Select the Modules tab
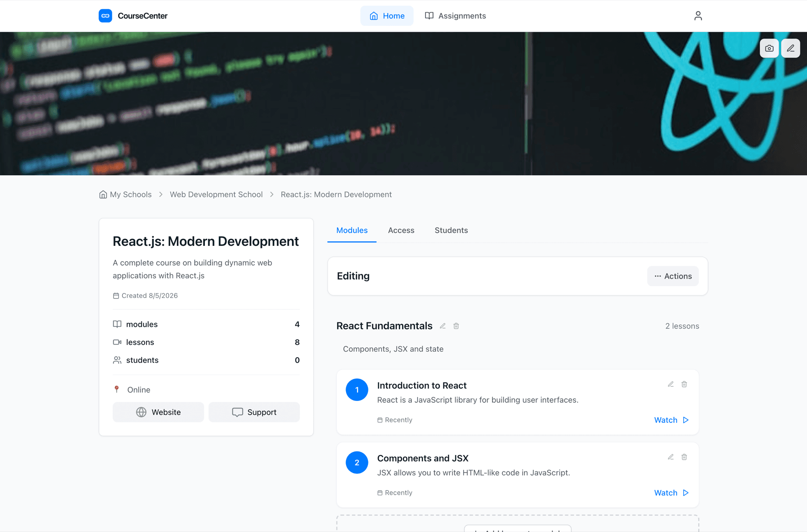The height and width of the screenshot is (532, 807). pyautogui.click(x=352, y=231)
